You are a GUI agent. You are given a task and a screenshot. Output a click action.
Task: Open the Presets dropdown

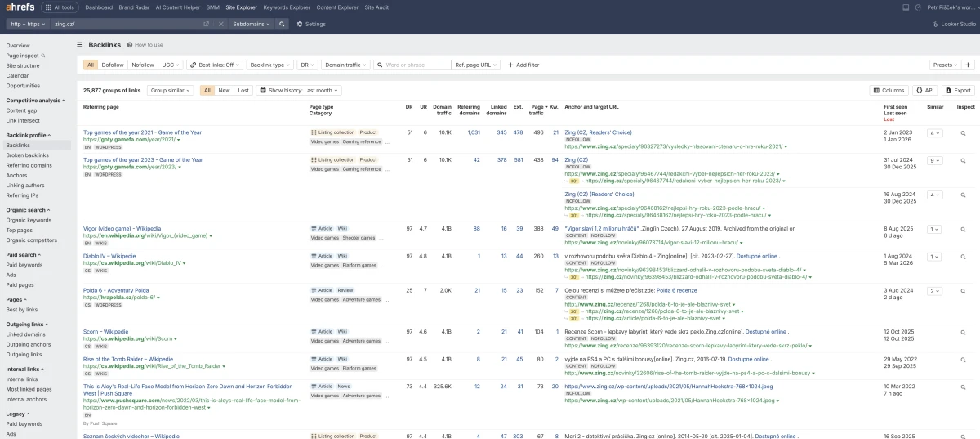(945, 65)
